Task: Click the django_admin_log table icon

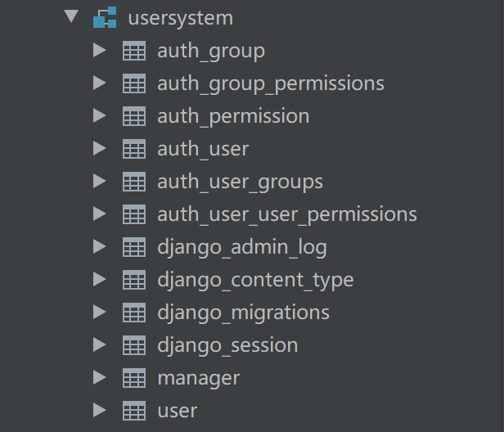Action: pyautogui.click(x=134, y=247)
